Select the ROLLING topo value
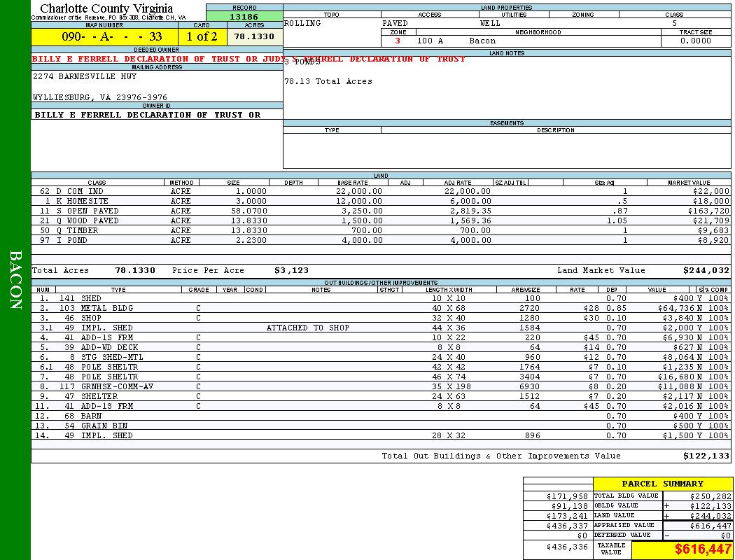The width and height of the screenshot is (735, 560). (x=303, y=24)
